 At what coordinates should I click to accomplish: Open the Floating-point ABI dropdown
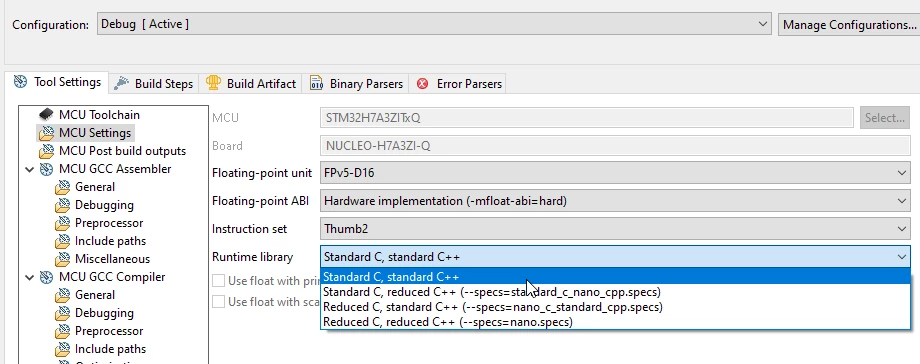tap(615, 201)
